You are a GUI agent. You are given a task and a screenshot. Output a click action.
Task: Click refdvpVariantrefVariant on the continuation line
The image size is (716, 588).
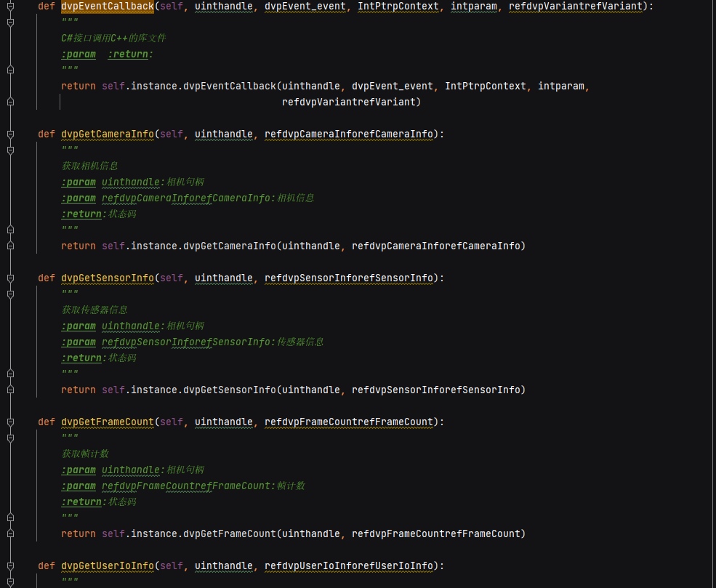[x=351, y=102]
